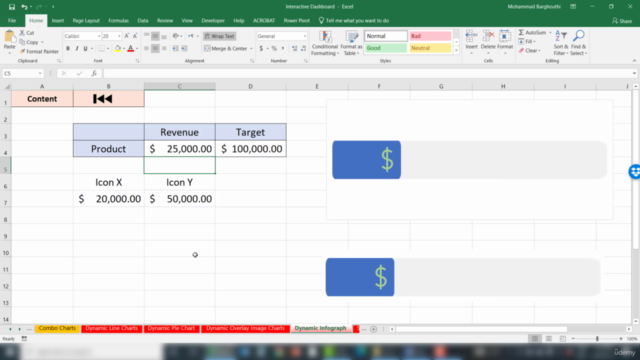Open the Dynamic Pie Chart sheet tab

coord(171,329)
